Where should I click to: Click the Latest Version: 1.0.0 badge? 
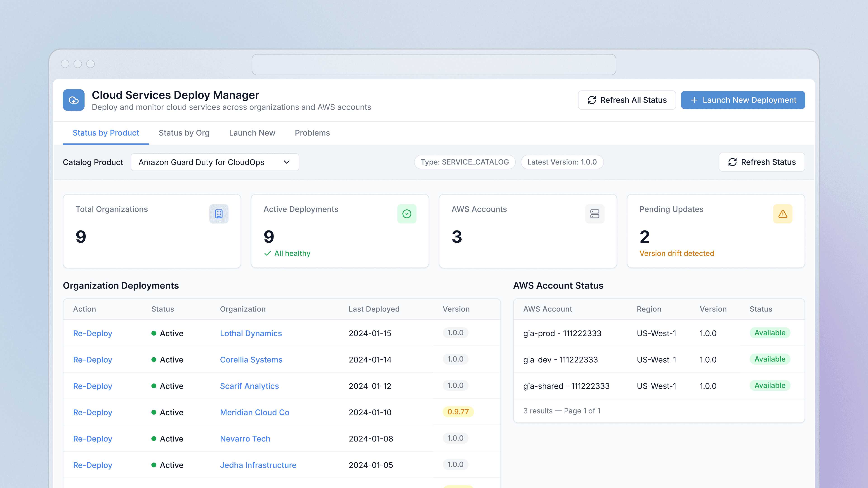562,162
